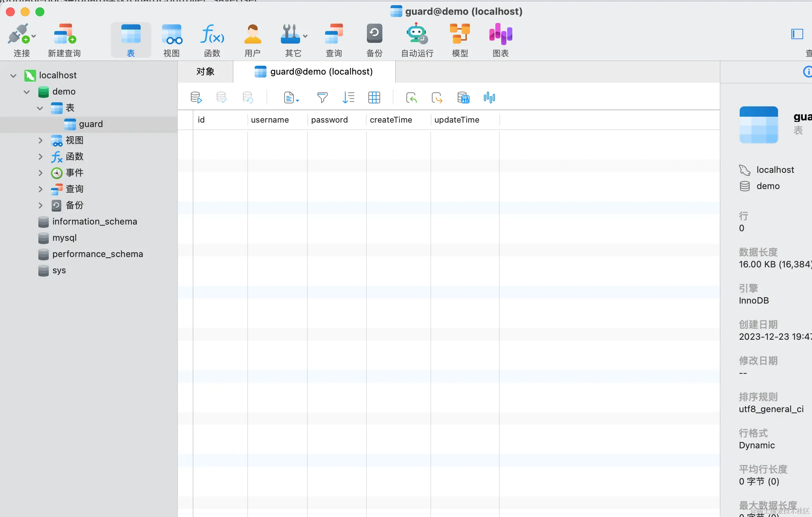Toggle the right sidebar panel view
Screen dimensions: 812x517
(797, 34)
